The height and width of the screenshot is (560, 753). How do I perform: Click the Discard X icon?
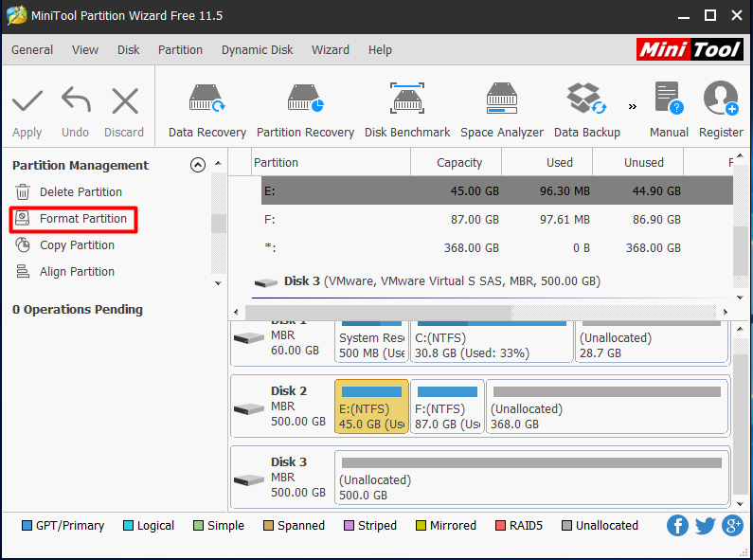pyautogui.click(x=125, y=100)
